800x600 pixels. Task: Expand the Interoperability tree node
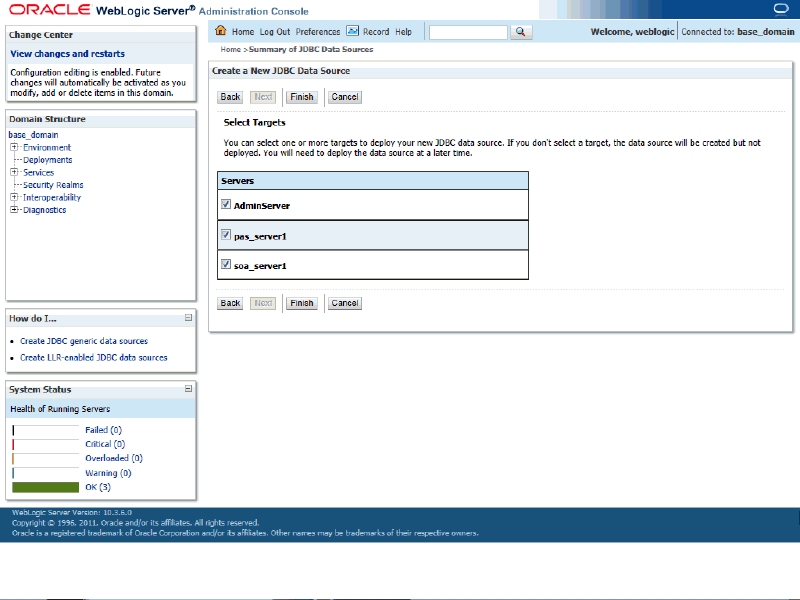[x=14, y=197]
